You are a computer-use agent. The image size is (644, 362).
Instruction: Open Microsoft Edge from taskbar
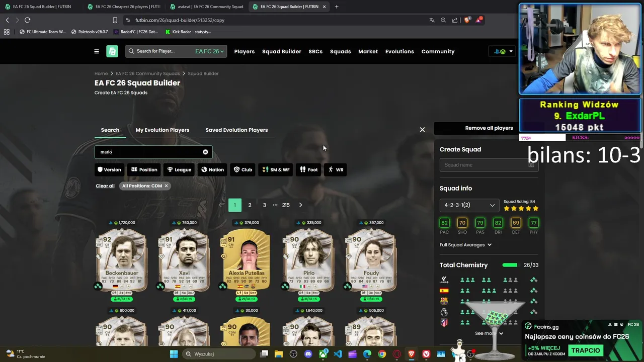coord(367,354)
